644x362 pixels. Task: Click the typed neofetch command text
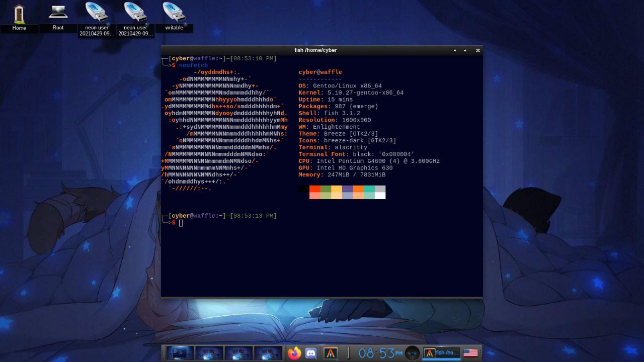[193, 65]
